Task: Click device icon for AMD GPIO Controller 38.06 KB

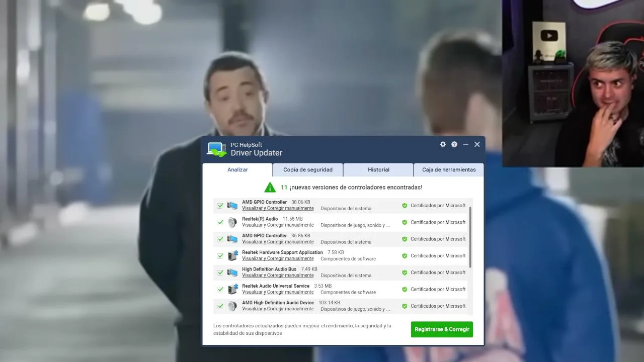Action: click(x=232, y=206)
